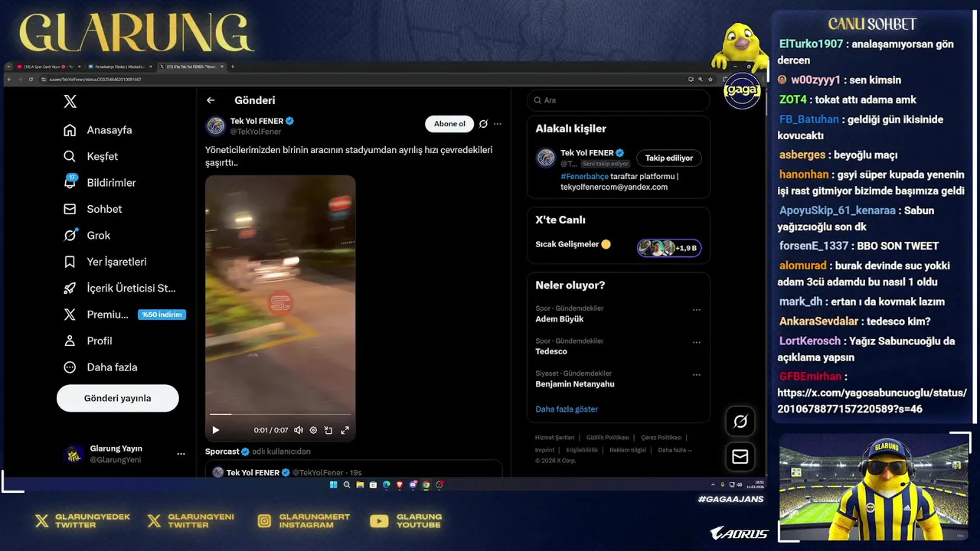Expand Daha fazla menu in sidebar
This screenshot has width=980, height=551.
[x=100, y=367]
